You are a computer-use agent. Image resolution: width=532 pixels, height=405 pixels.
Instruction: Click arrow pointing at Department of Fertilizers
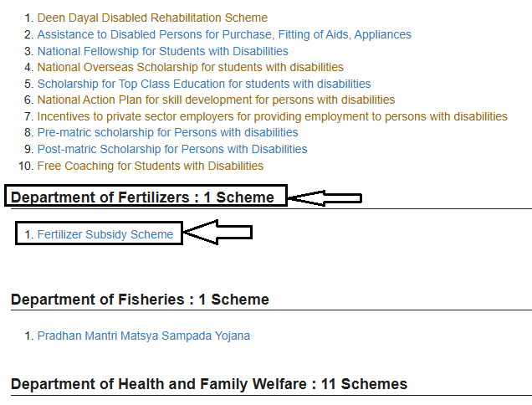[325, 198]
